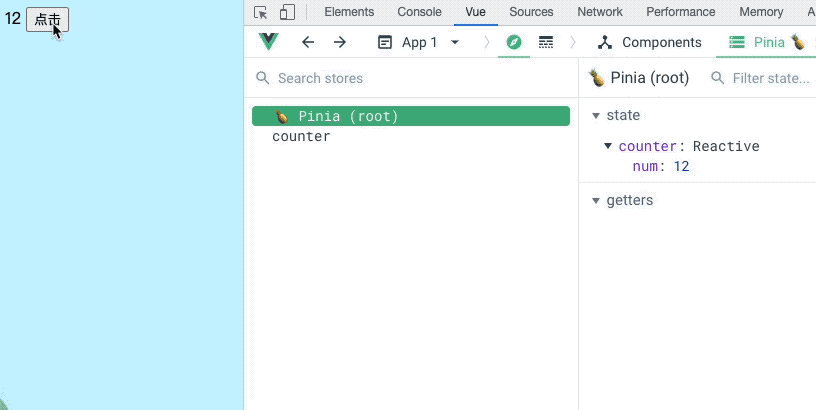Viewport: 816px width, 410px height.
Task: Select the green compass inspector icon
Action: tap(514, 42)
